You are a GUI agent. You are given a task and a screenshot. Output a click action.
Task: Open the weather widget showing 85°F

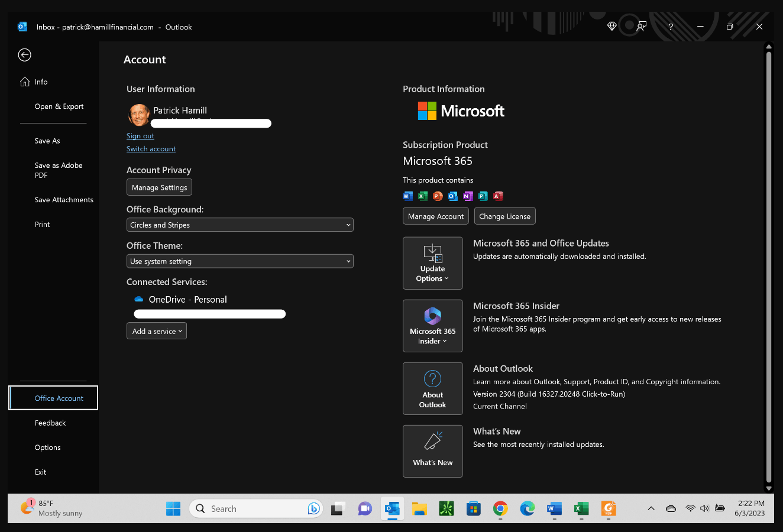52,508
